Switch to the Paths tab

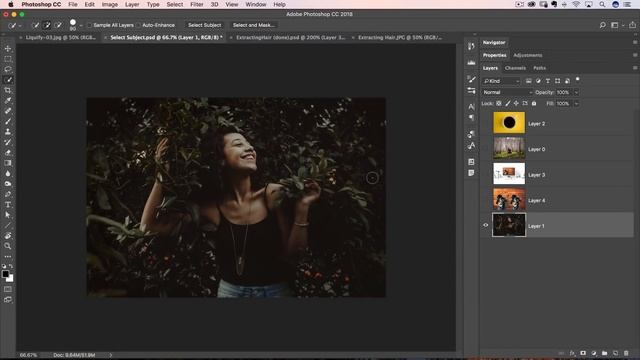click(539, 68)
